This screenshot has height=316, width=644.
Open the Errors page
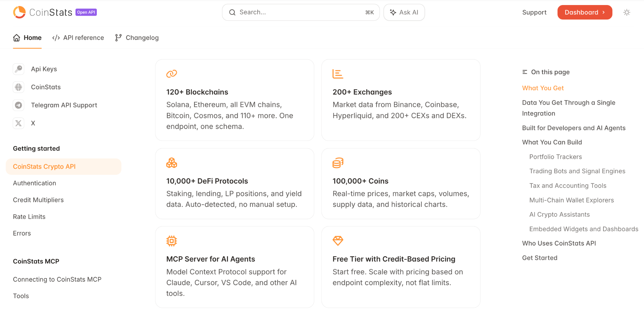pyautogui.click(x=22, y=233)
